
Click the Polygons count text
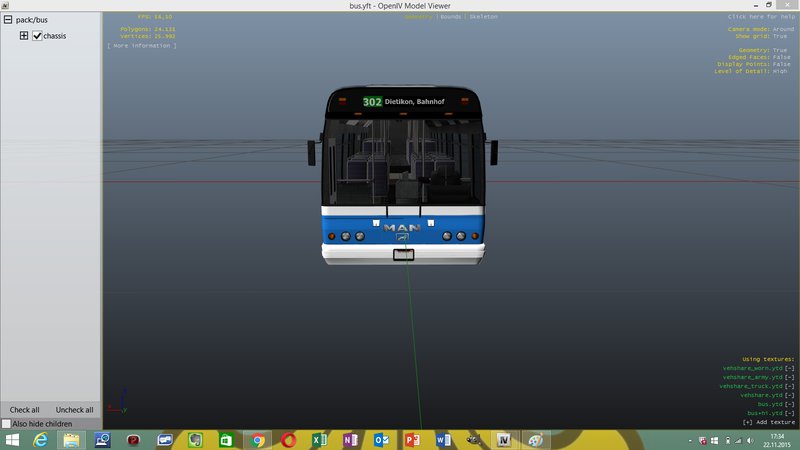coord(147,29)
